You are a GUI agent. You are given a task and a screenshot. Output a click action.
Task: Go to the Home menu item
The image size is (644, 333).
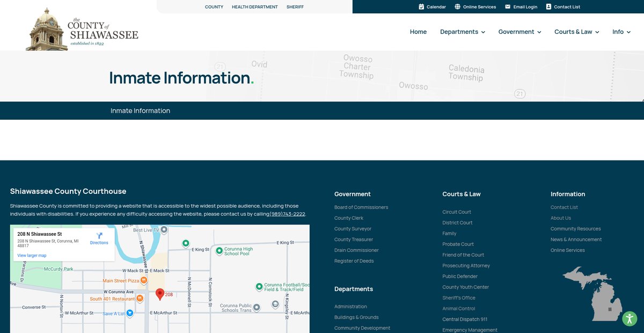tap(418, 32)
